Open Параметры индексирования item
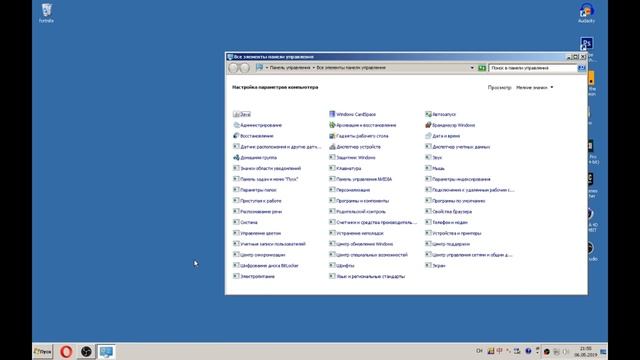Viewport: 640px width, 360px height. point(458,179)
